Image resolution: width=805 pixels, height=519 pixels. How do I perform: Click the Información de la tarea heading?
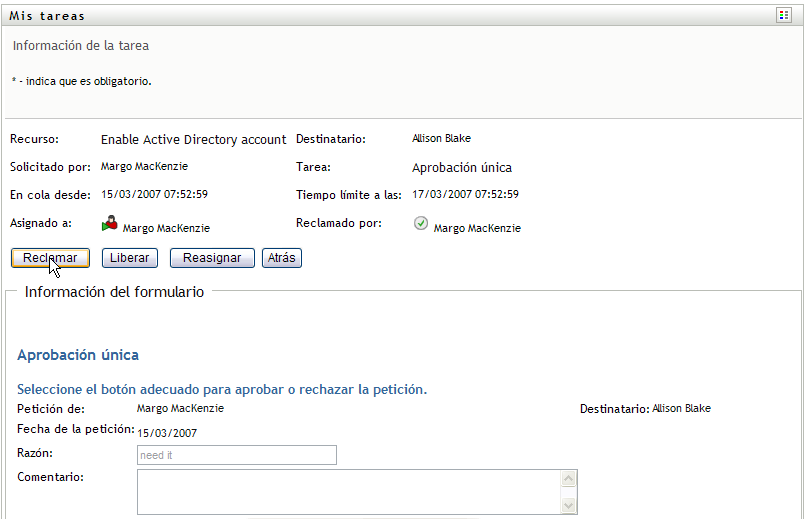pyautogui.click(x=81, y=46)
